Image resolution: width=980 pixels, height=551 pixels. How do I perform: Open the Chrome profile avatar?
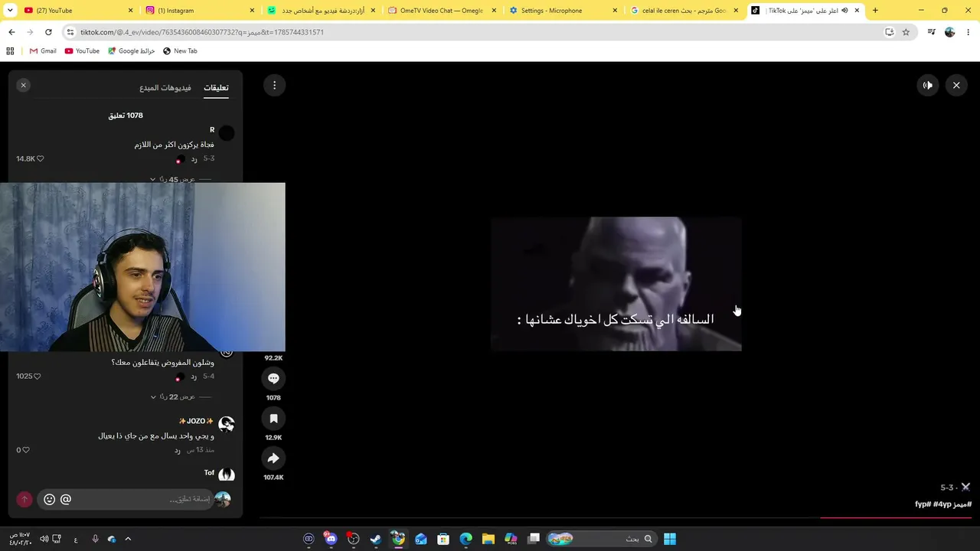(x=950, y=32)
